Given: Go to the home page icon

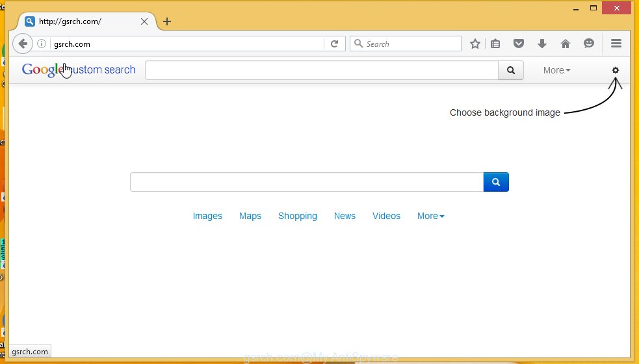Looking at the screenshot, I should click(566, 44).
